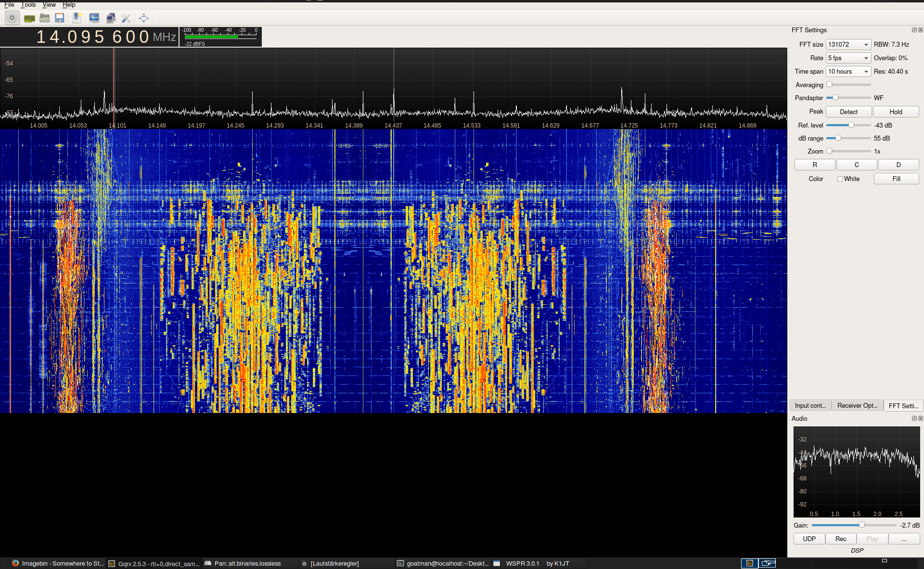Open the remote control computers icon
Image resolution: width=924 pixels, height=569 pixels.
pyautogui.click(x=111, y=18)
